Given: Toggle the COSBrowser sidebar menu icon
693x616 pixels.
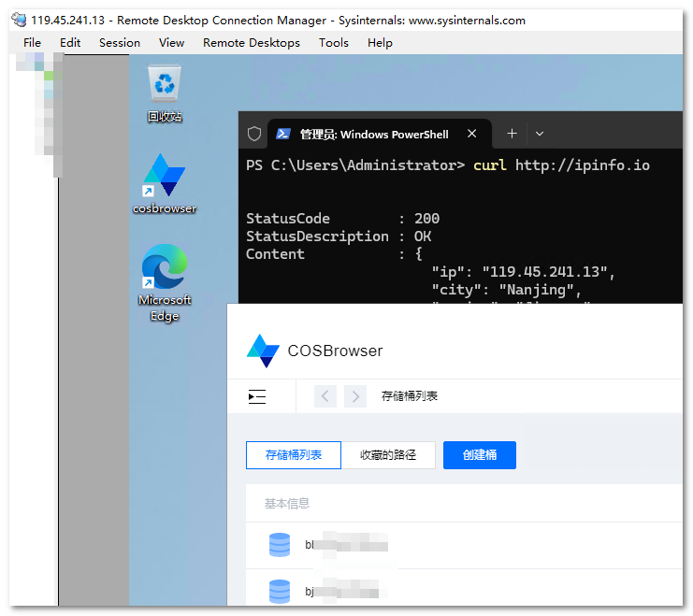Looking at the screenshot, I should click(x=257, y=396).
